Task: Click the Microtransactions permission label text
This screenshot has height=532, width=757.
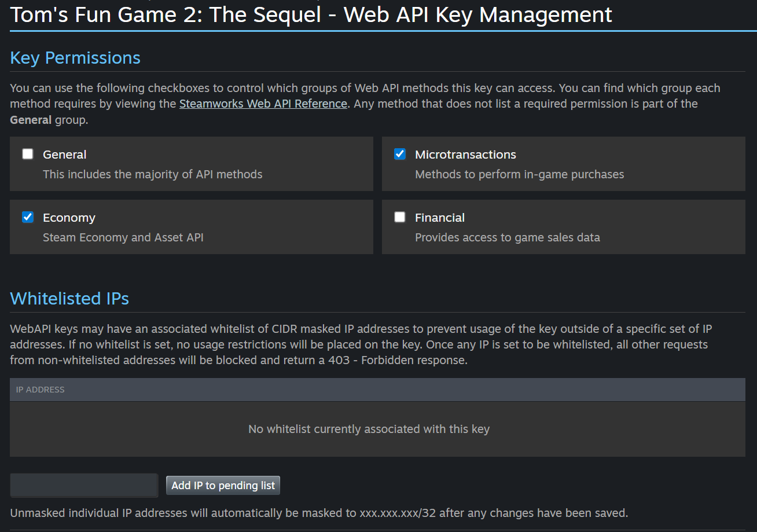Action: pyautogui.click(x=465, y=155)
